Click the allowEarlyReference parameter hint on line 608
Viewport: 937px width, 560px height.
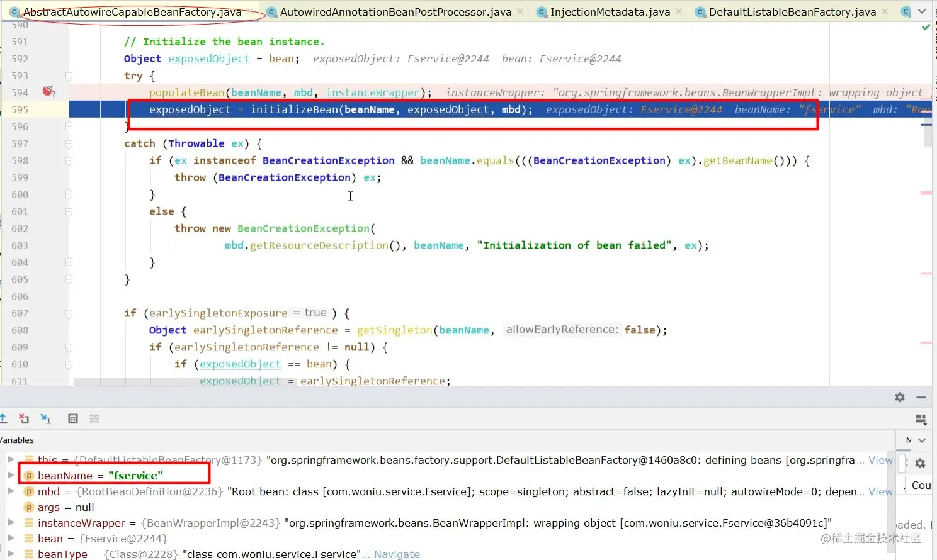coord(563,330)
